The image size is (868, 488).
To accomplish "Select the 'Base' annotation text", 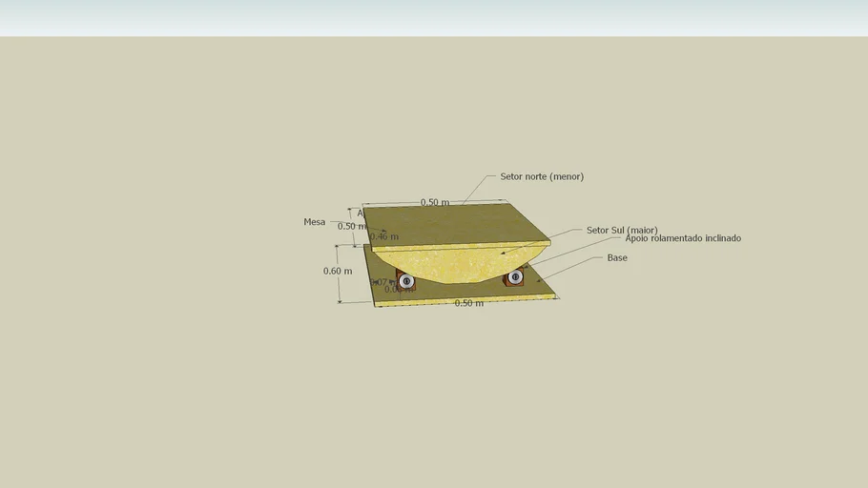I will click(617, 257).
